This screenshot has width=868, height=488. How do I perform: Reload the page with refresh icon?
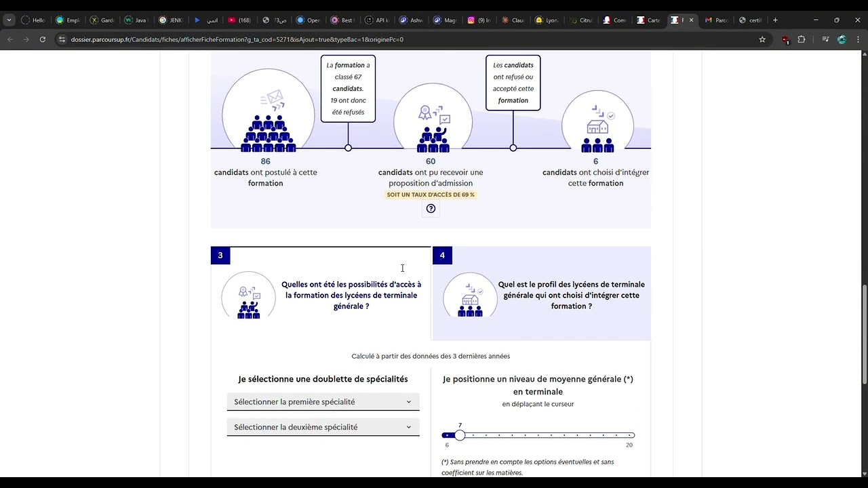tap(42, 39)
